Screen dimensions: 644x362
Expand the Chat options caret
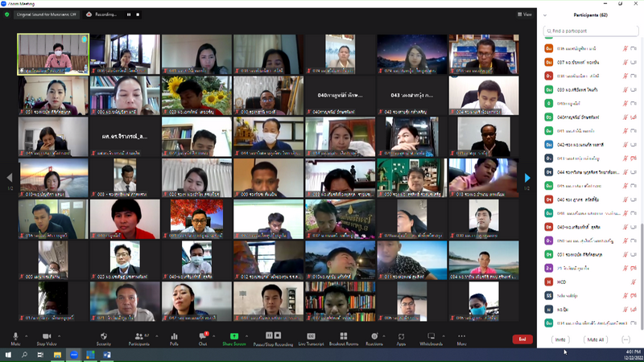click(213, 336)
